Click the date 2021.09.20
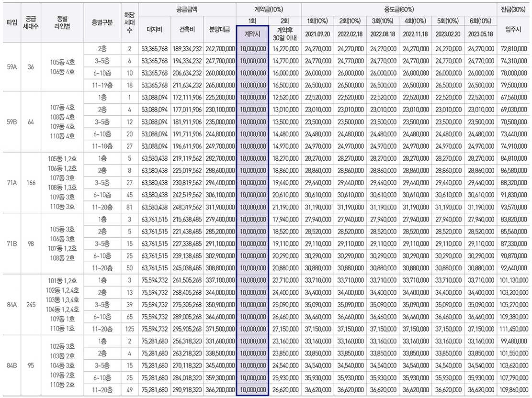 pyautogui.click(x=317, y=34)
